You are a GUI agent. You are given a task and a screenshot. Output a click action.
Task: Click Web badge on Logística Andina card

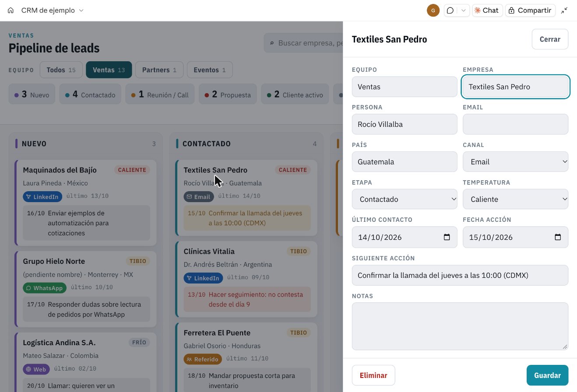point(36,369)
